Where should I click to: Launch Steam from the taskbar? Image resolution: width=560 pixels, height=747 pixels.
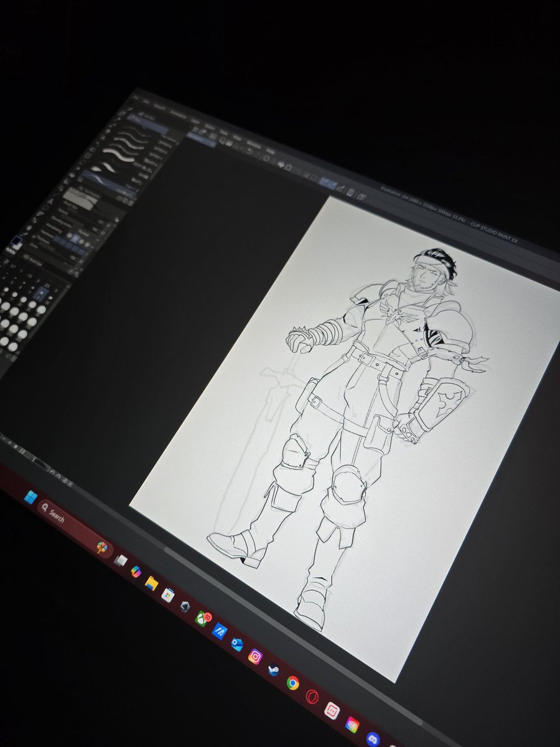tap(273, 670)
